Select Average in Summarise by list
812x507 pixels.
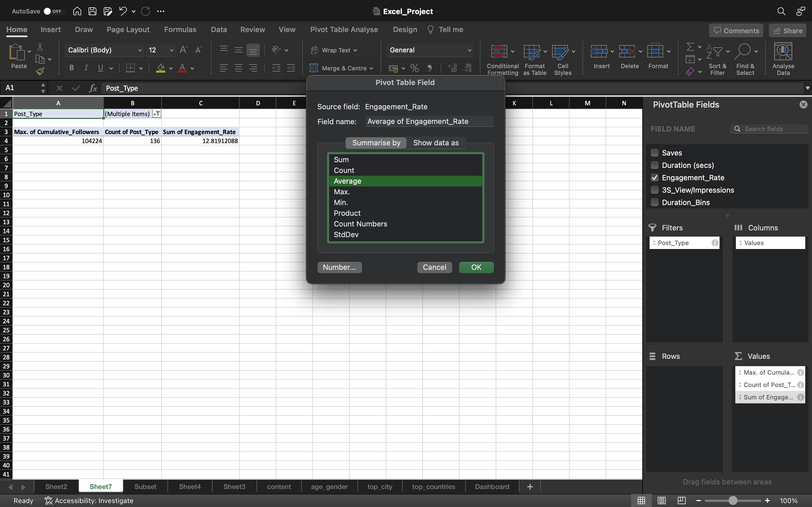click(x=406, y=181)
